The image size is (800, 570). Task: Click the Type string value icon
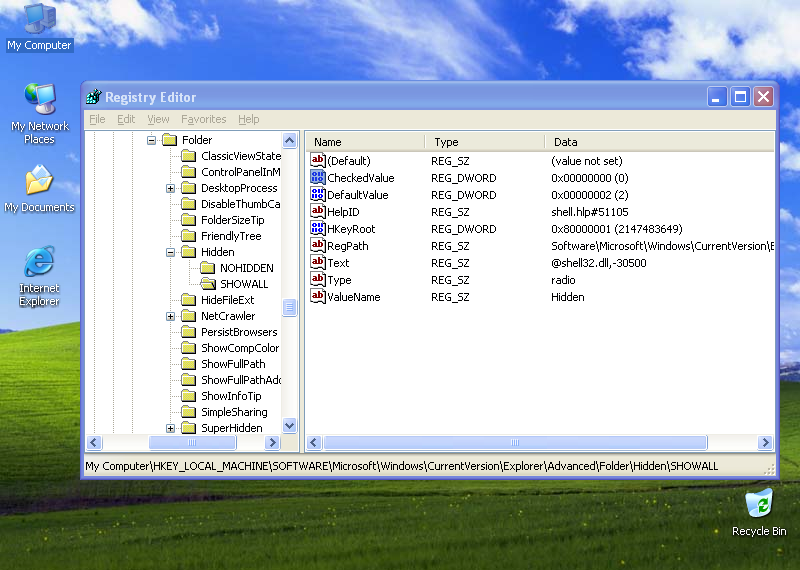pyautogui.click(x=317, y=279)
